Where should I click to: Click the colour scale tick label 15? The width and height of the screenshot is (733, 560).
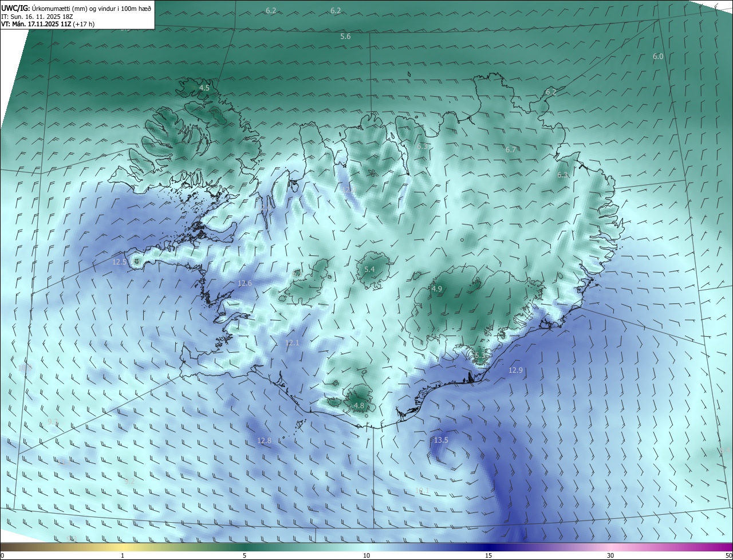click(488, 555)
